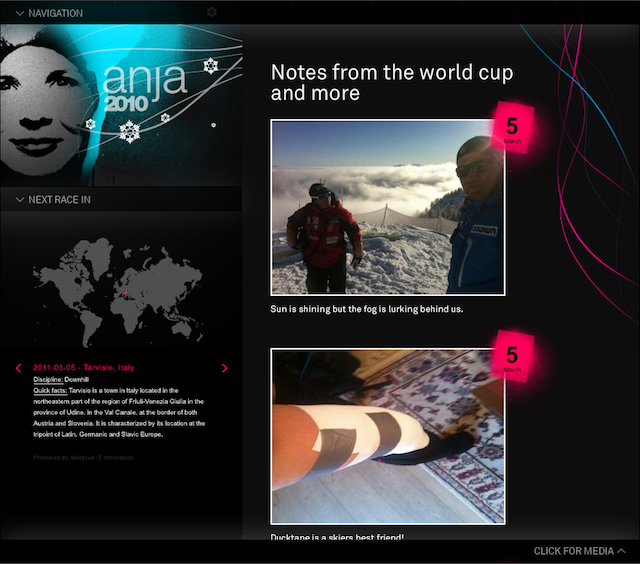Go to previous race with left arrow
640x564 pixels.
click(18, 368)
